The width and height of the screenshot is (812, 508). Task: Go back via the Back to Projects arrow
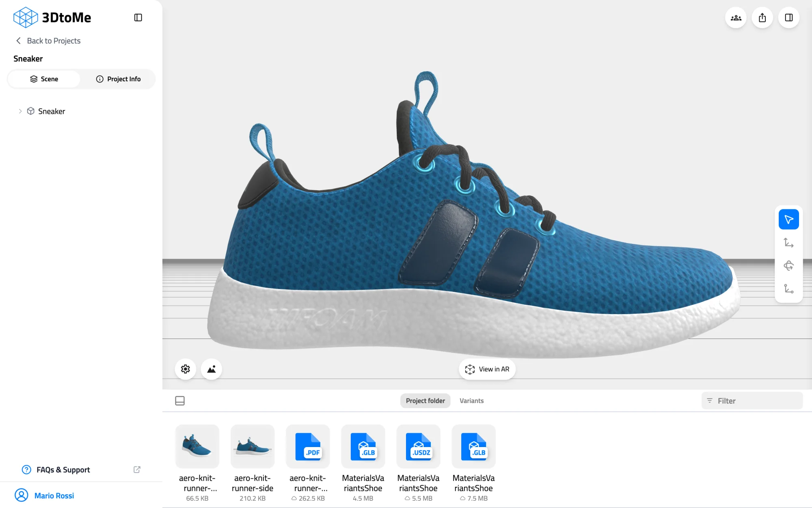pyautogui.click(x=18, y=41)
